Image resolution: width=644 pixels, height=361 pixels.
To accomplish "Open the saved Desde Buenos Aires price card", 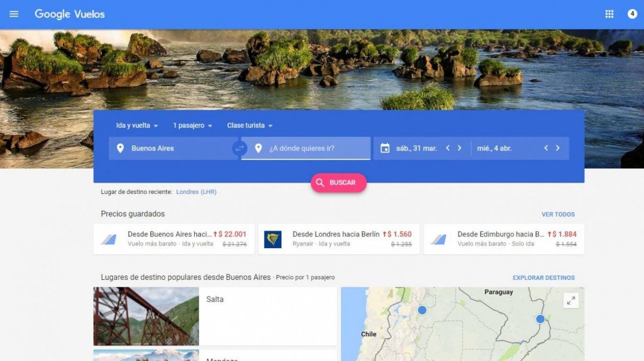I will click(174, 239).
